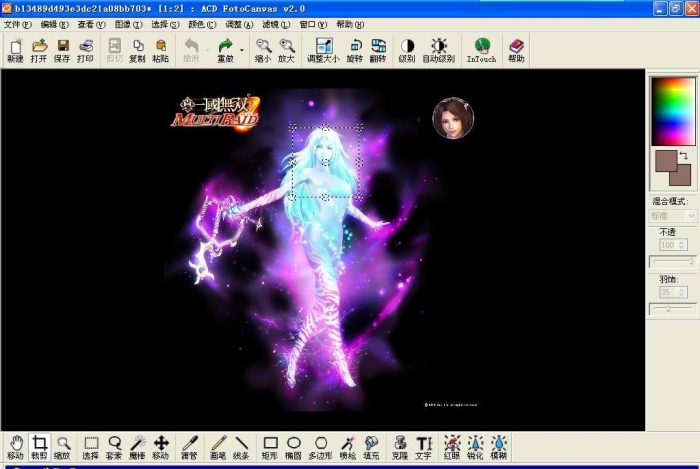The height and width of the screenshot is (469, 700).
Task: Select the 填充 (Fill bucket) tool
Action: [371, 448]
